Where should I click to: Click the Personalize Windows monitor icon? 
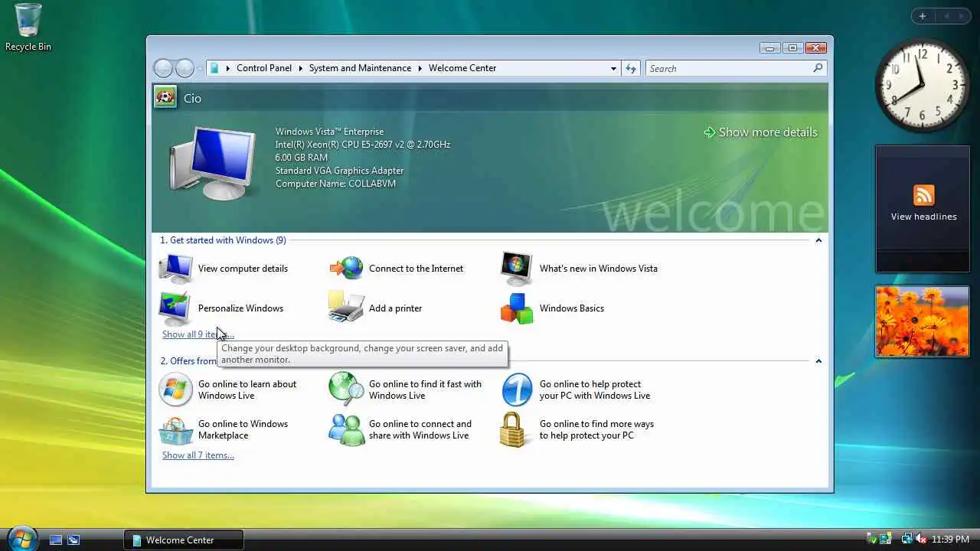175,308
